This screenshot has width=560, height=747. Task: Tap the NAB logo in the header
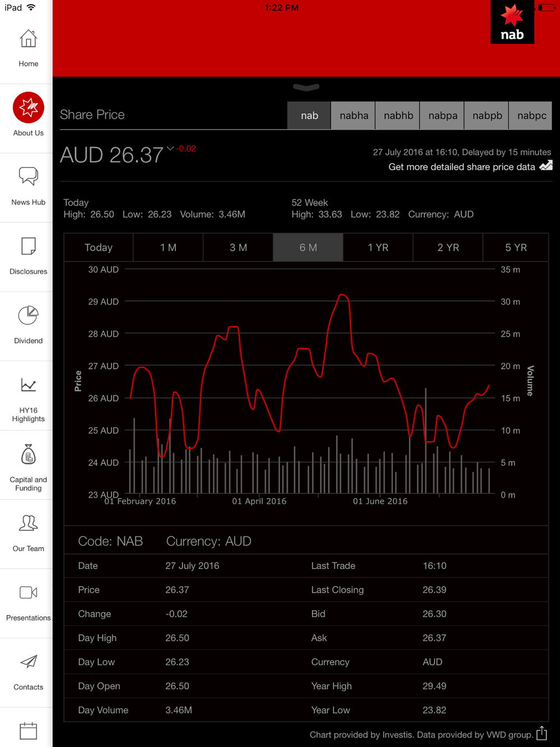tap(512, 22)
